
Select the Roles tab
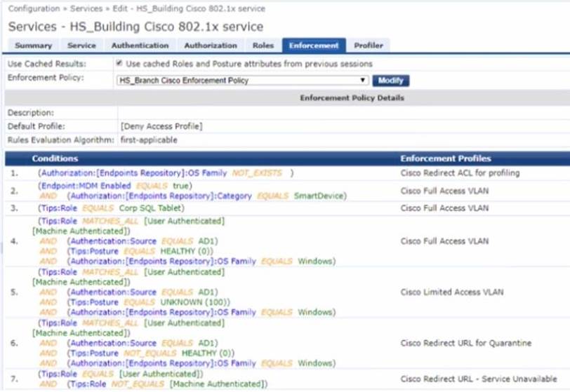(263, 46)
